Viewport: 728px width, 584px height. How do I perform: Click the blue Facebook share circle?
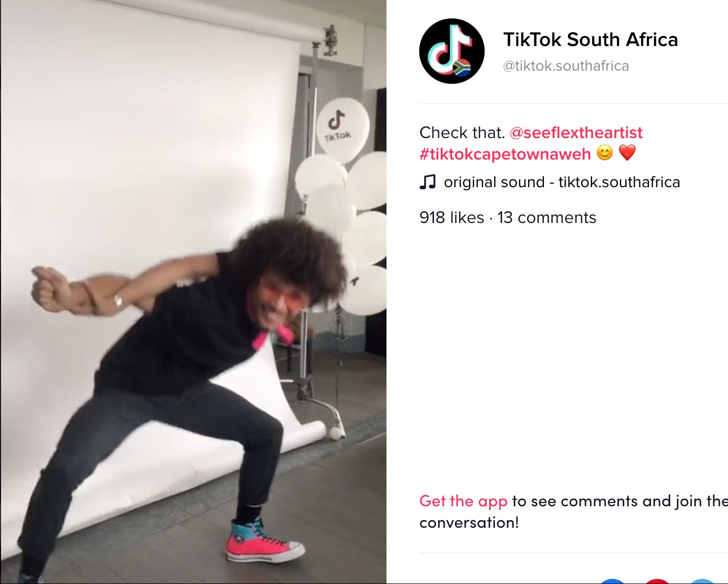pyautogui.click(x=612, y=581)
